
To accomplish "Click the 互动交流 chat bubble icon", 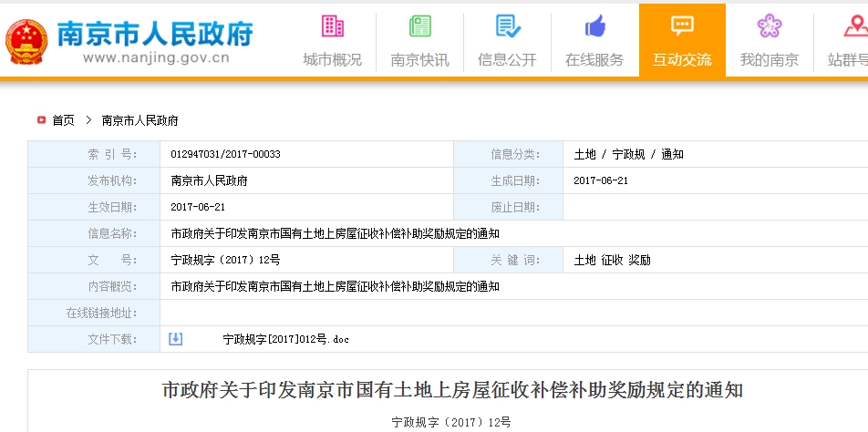I will [682, 26].
